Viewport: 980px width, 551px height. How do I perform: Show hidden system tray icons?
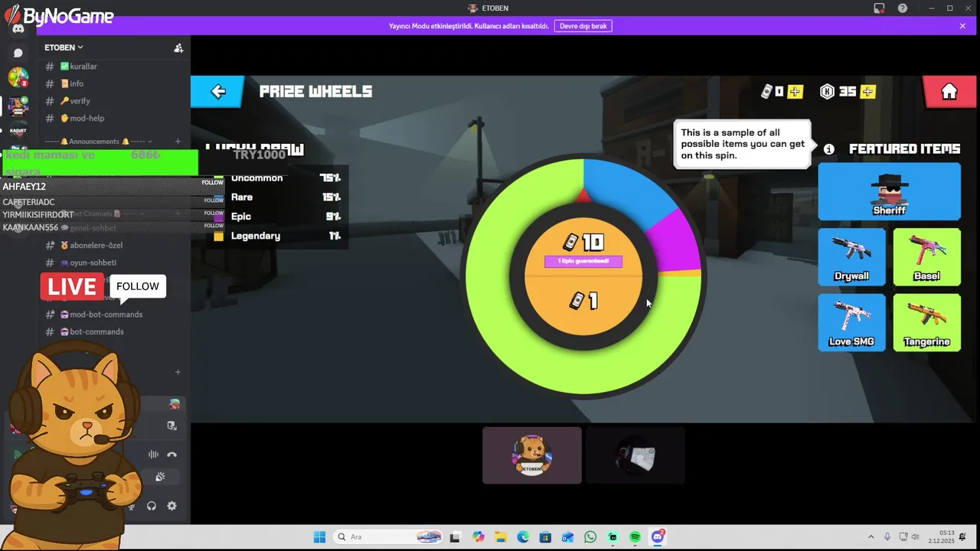point(871,537)
